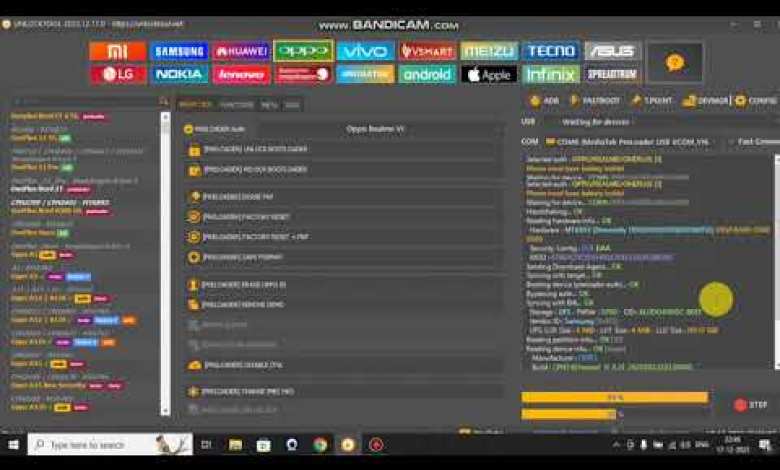Select the Infinix brand tile
The height and width of the screenshot is (470, 780).
(551, 75)
